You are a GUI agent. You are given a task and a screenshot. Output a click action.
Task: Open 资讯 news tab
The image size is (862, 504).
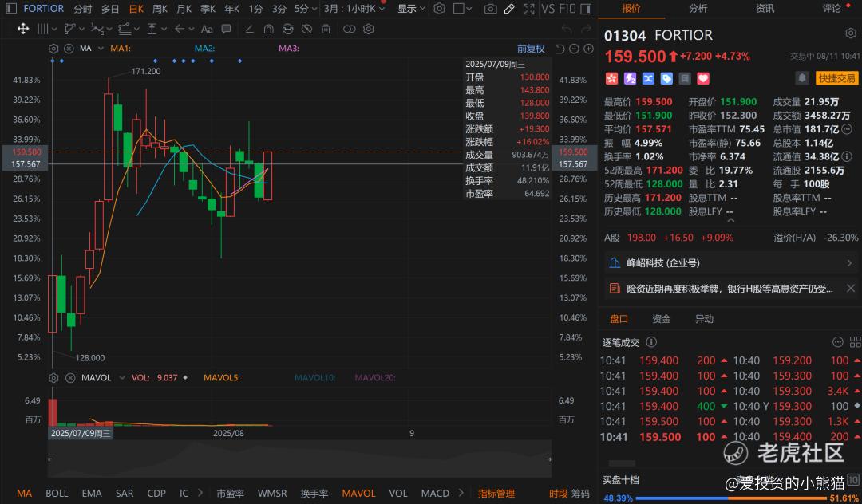click(x=765, y=8)
